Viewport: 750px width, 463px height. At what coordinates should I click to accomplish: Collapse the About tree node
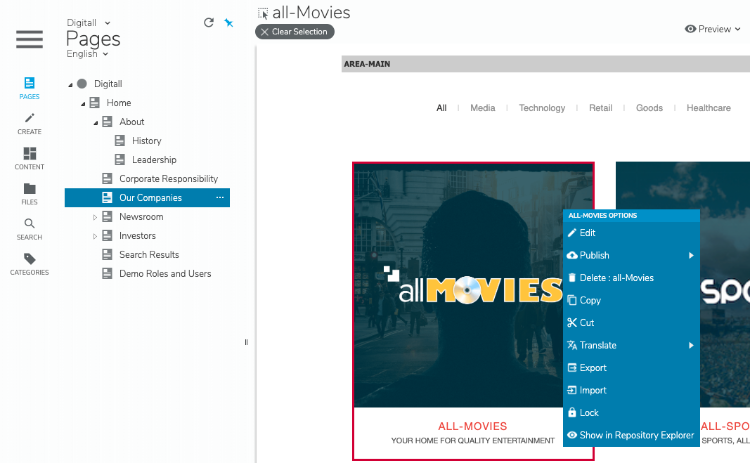coord(96,122)
